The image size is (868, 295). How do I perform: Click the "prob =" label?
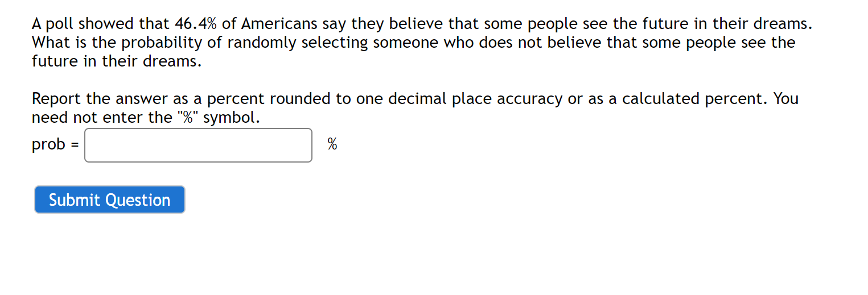(55, 145)
